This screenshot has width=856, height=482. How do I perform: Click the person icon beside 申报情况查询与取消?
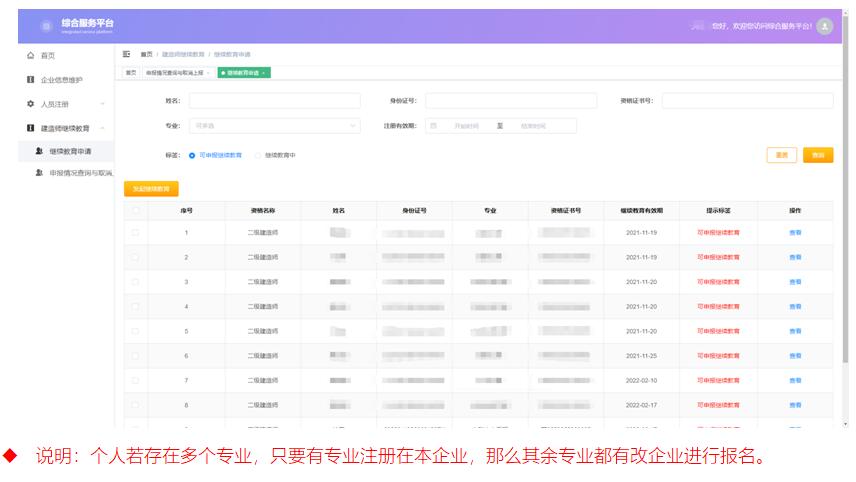pyautogui.click(x=39, y=173)
